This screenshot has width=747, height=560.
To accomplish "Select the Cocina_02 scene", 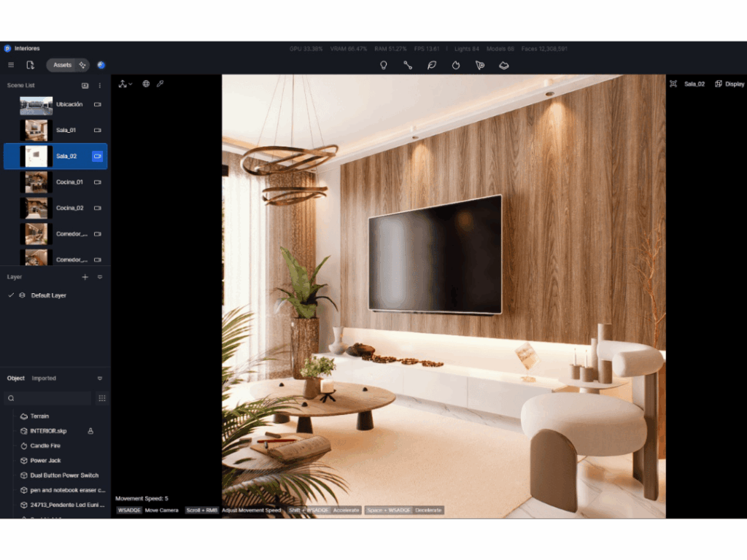I will point(55,208).
